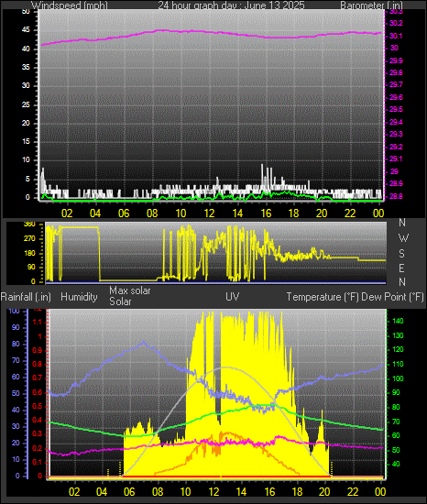
Task: Click the 20 hour marker on bottom graph
Action: click(x=324, y=492)
